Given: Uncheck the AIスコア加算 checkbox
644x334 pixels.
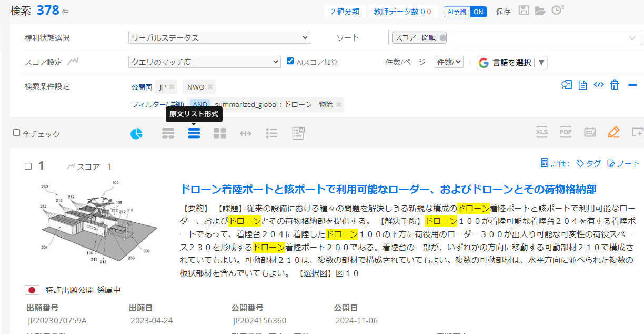Looking at the screenshot, I should click(290, 62).
